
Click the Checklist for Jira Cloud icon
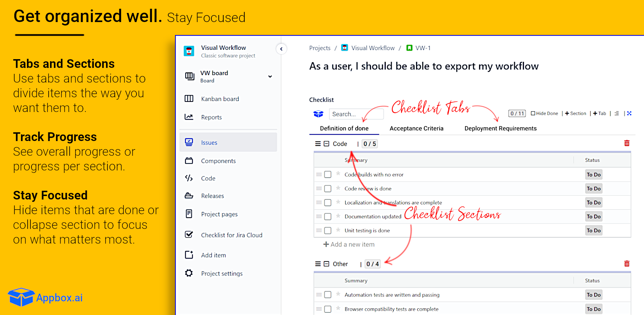click(x=189, y=234)
